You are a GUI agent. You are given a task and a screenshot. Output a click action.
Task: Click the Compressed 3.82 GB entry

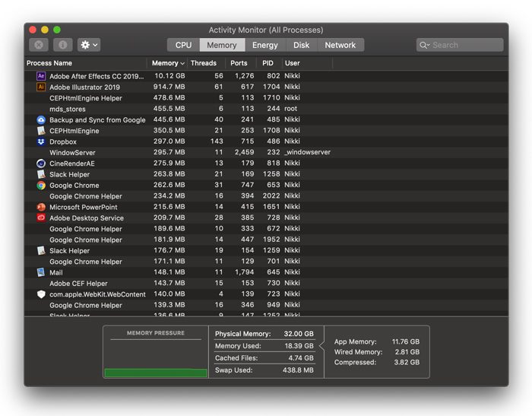coord(377,362)
